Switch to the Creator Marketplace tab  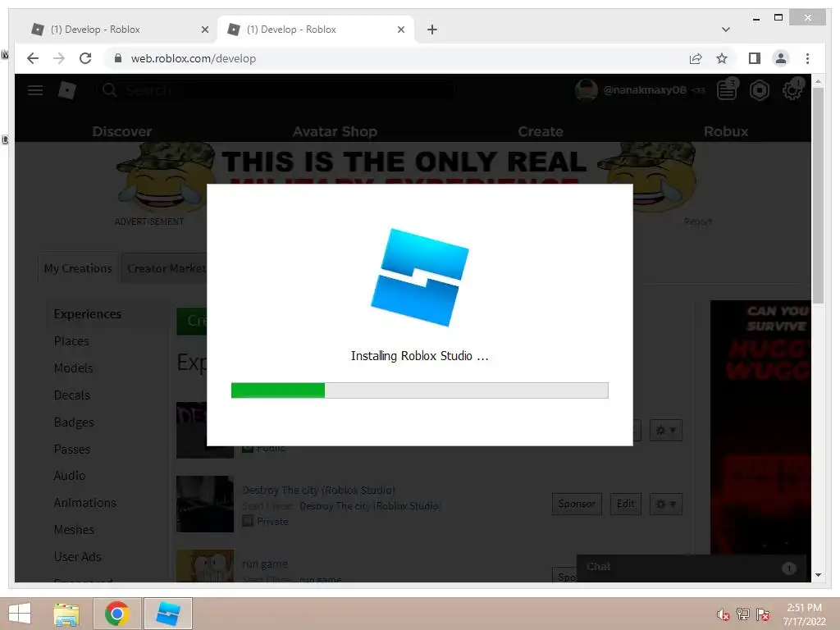click(165, 268)
